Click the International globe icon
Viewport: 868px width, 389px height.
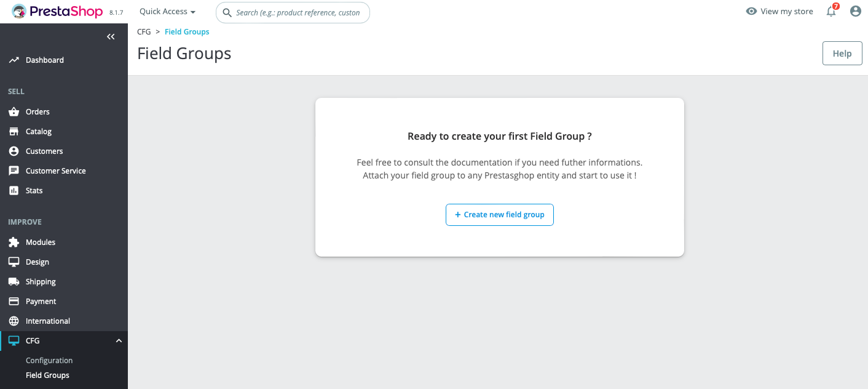14,321
